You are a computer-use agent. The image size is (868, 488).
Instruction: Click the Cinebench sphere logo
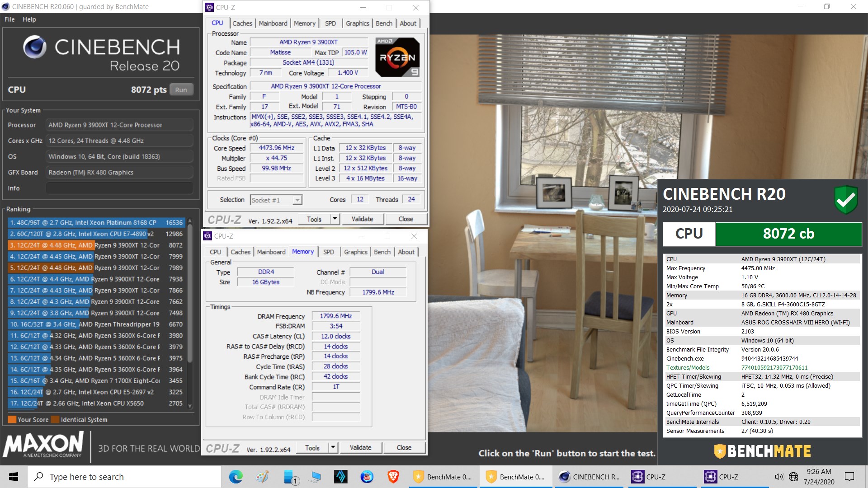coord(35,47)
